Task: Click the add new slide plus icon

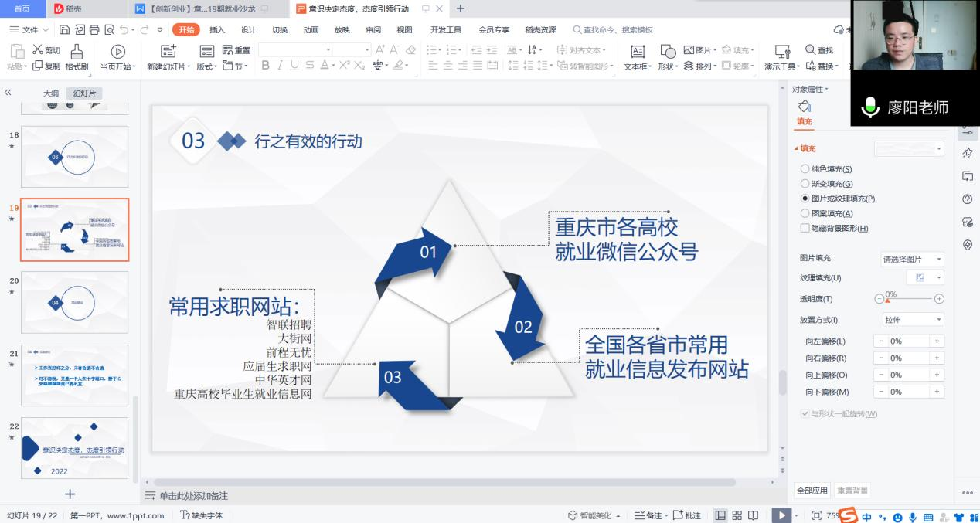Action: 70,494
